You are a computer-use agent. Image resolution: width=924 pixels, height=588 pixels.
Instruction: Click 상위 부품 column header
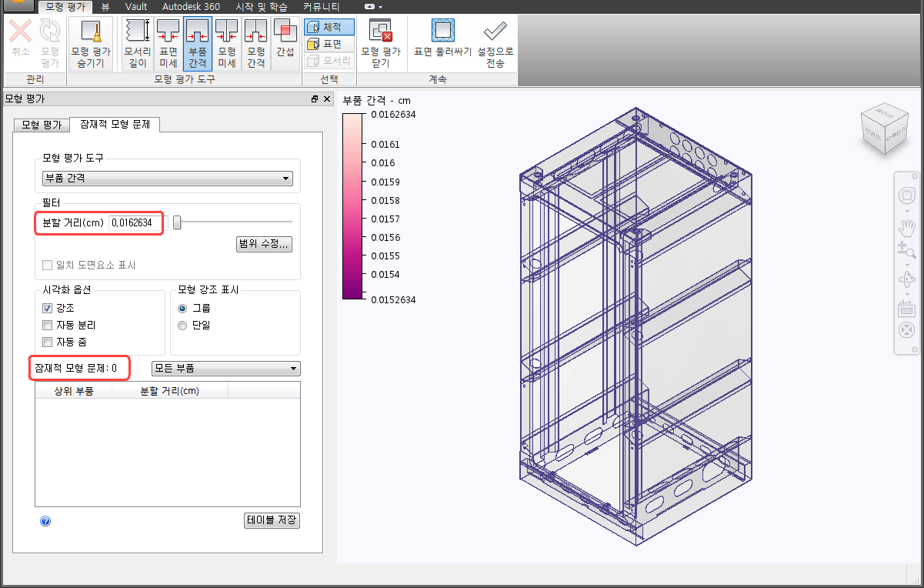pos(74,391)
